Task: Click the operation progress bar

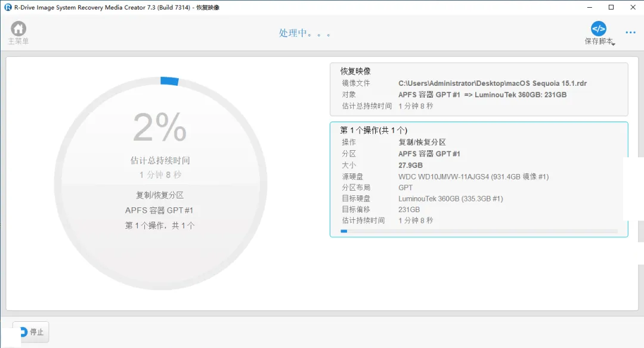Action: coord(479,231)
